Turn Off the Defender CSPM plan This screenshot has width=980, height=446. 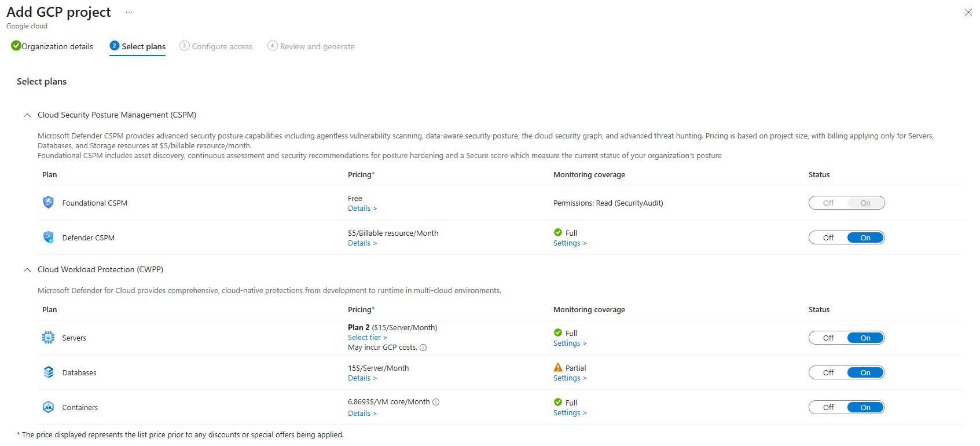pyautogui.click(x=828, y=237)
